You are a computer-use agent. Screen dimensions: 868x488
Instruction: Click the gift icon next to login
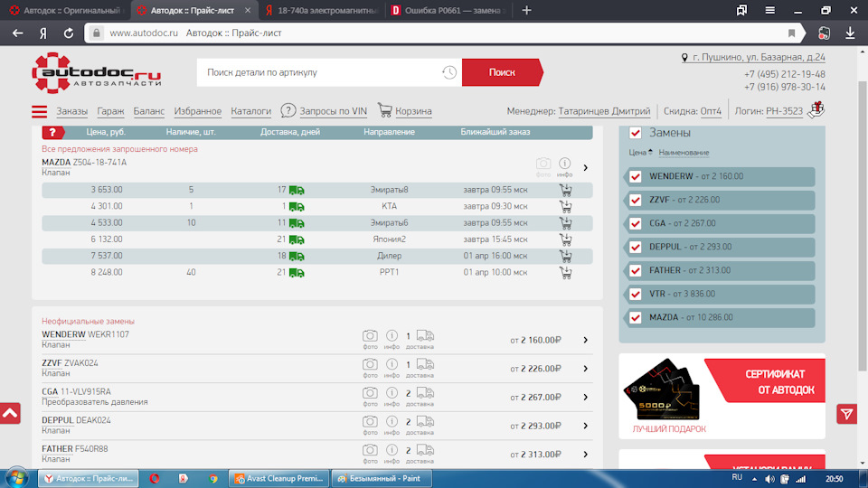pyautogui.click(x=816, y=109)
